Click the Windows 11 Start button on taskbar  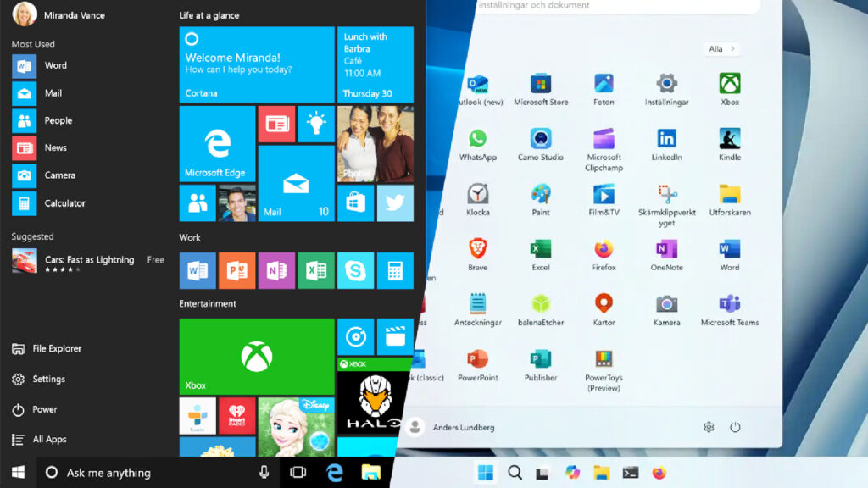tap(486, 473)
